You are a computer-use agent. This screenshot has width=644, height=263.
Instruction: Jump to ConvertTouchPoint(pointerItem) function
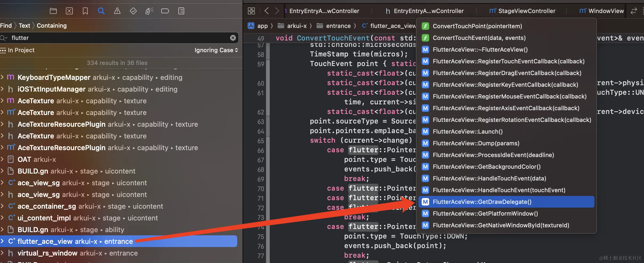(x=506, y=26)
